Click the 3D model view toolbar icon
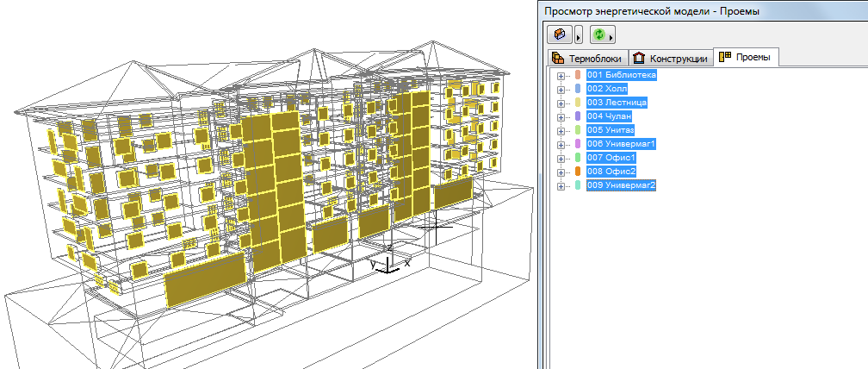Image resolution: width=868 pixels, height=369 pixels. click(x=560, y=34)
